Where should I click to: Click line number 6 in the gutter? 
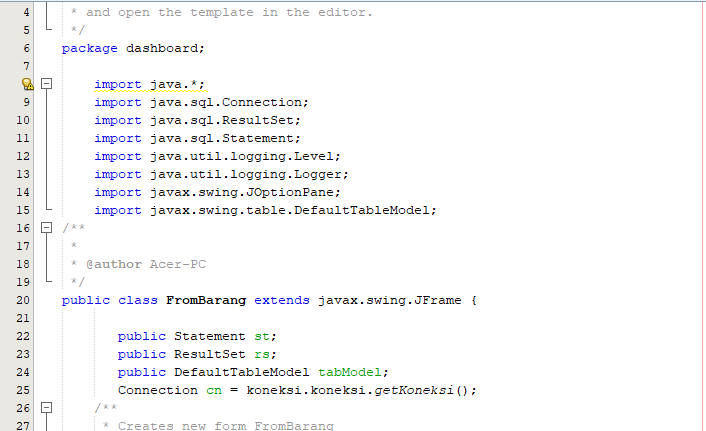pos(27,48)
